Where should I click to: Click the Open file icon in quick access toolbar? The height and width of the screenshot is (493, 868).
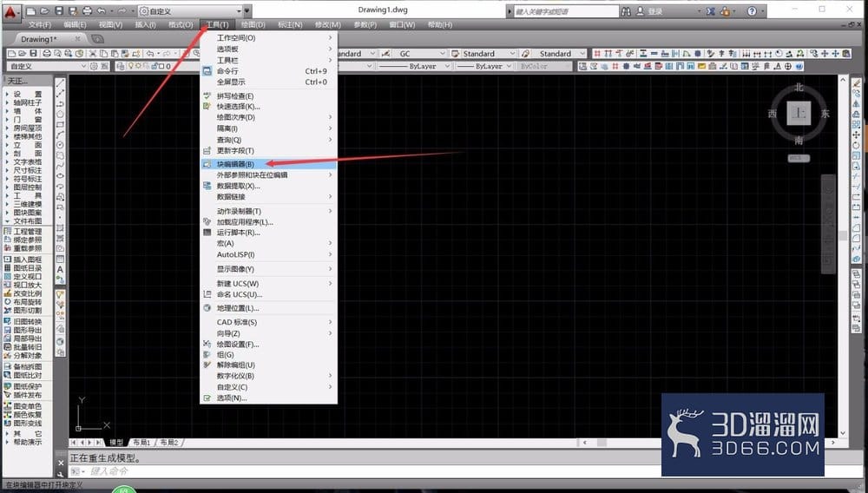45,10
